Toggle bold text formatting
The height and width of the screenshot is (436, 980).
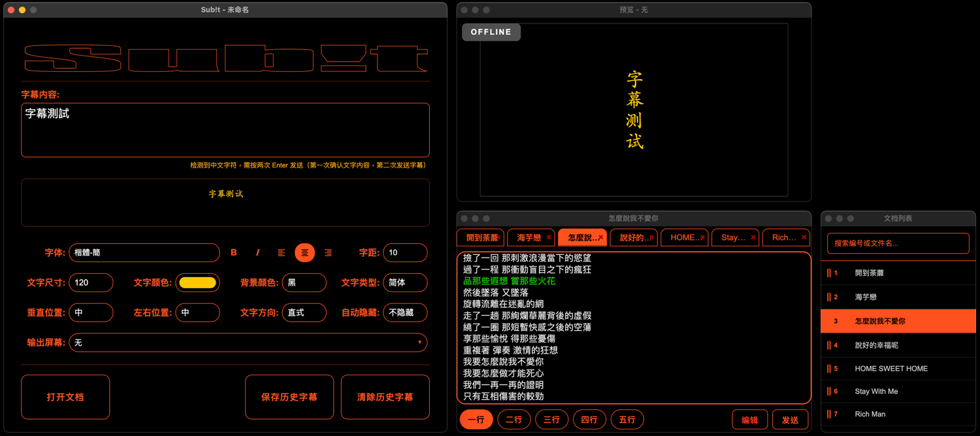pos(234,253)
